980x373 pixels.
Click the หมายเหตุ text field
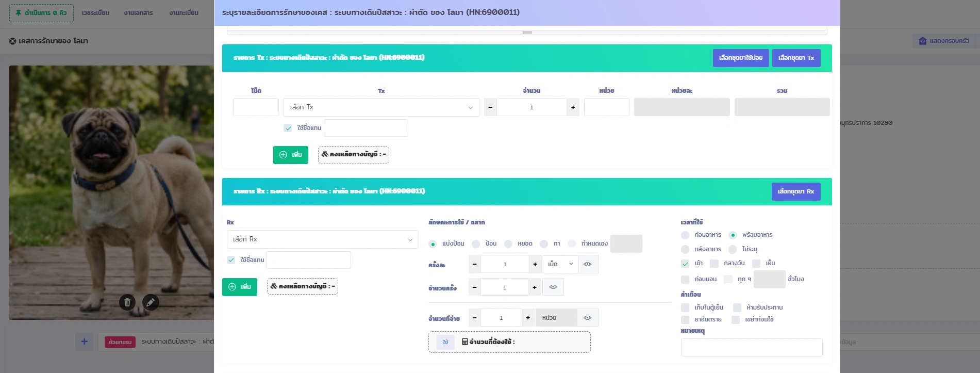click(x=751, y=347)
